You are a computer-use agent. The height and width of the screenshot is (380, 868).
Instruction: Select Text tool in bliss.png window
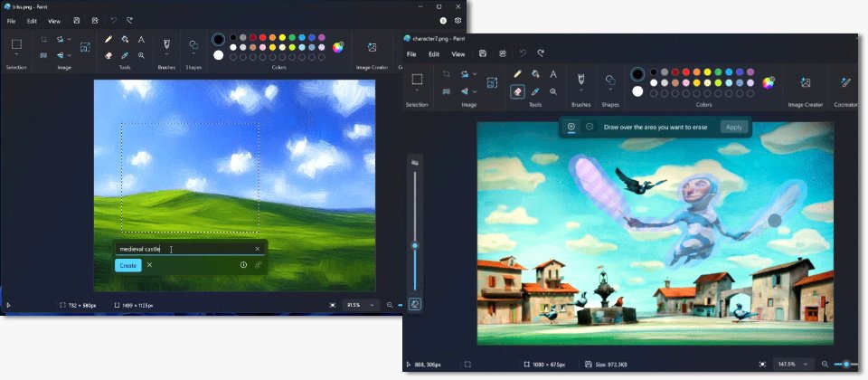[141, 39]
